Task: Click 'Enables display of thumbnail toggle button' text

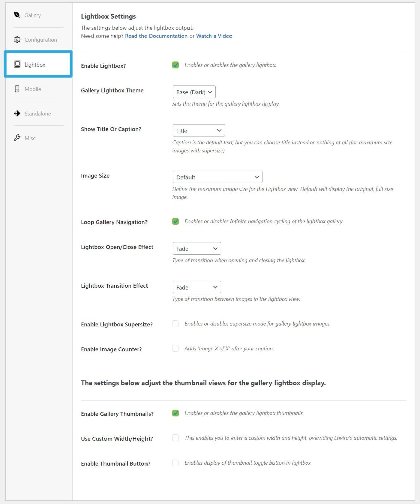Action: click(x=248, y=463)
